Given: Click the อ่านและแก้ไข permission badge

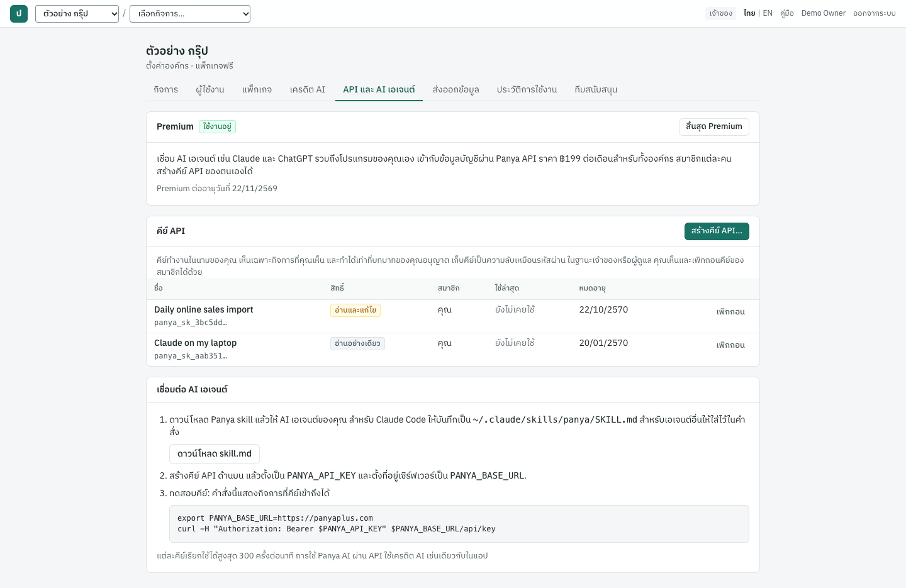Looking at the screenshot, I should click(x=355, y=310).
